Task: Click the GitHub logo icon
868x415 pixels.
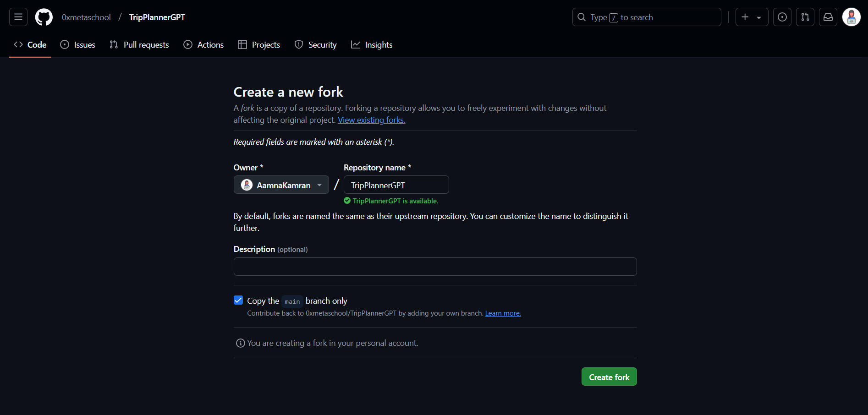Action: click(x=44, y=17)
